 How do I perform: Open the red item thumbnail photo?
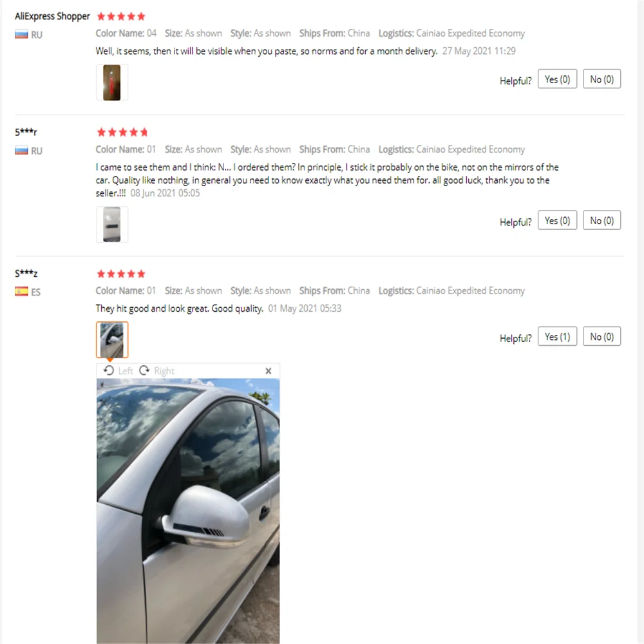pos(111,82)
